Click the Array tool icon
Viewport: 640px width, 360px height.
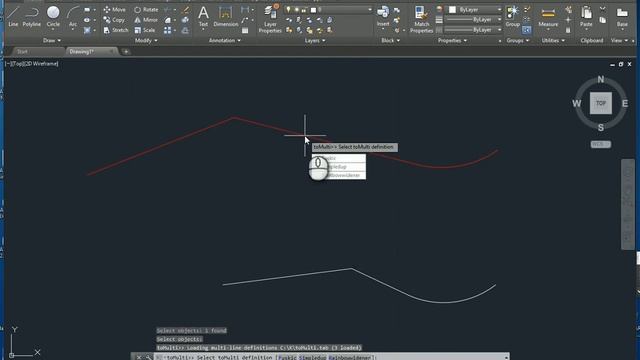point(168,30)
